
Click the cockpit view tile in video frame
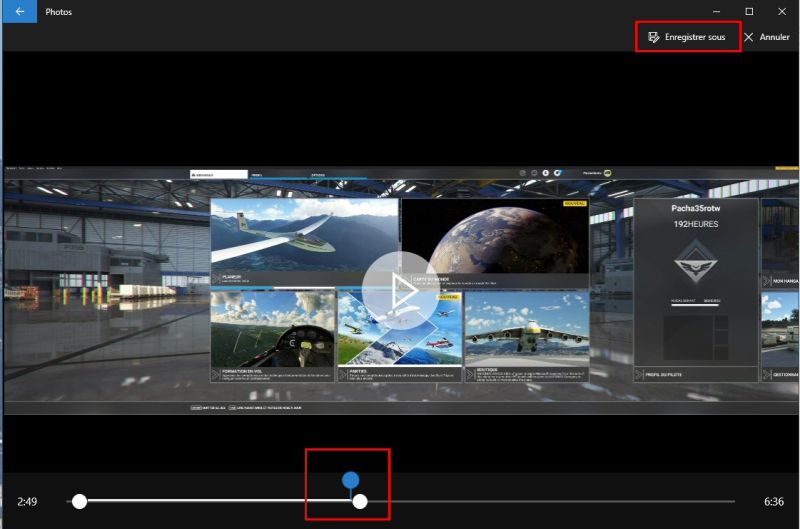[273, 336]
